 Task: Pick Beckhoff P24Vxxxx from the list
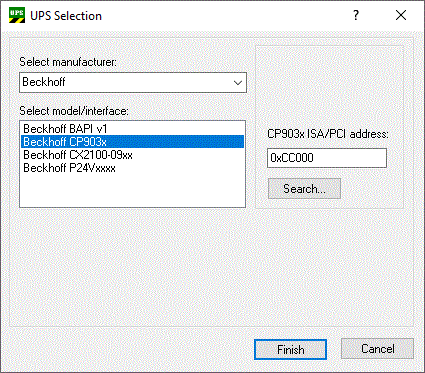pos(132,168)
